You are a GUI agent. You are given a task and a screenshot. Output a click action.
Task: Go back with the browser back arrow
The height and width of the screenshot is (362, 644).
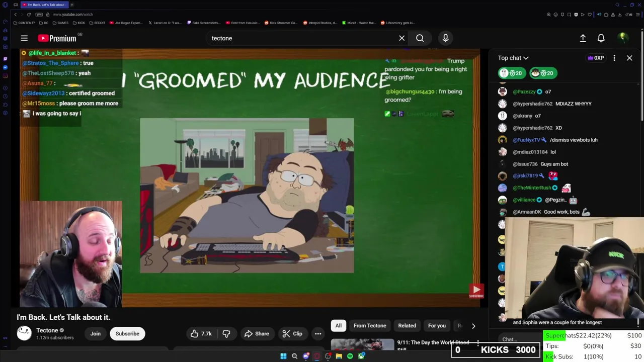click(x=15, y=15)
